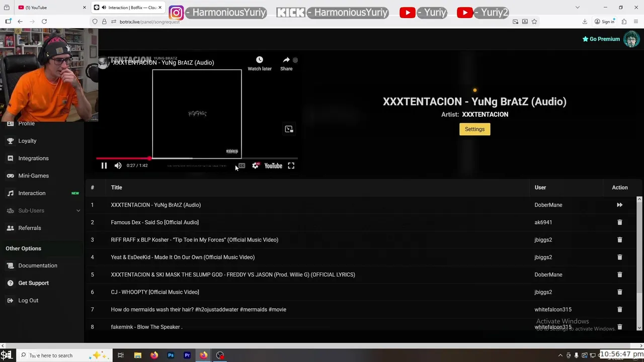
Task: Select user ak6941
Action: [543, 222]
